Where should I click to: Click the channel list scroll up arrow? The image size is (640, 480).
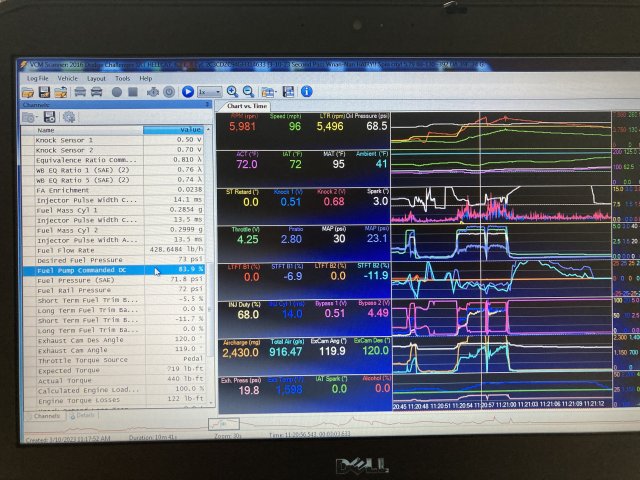pyautogui.click(x=209, y=130)
